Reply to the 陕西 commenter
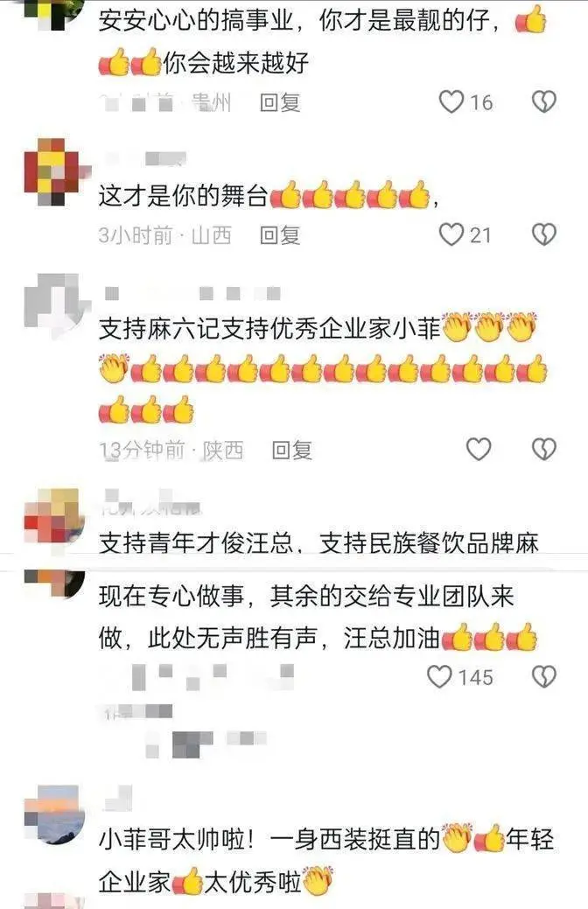 [291, 450]
